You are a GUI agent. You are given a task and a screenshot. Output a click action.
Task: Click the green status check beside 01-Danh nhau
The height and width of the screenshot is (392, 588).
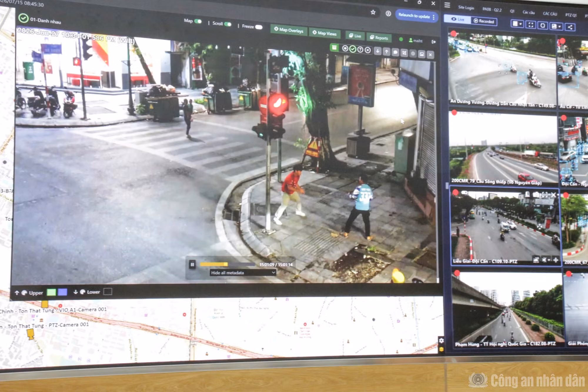pos(23,18)
